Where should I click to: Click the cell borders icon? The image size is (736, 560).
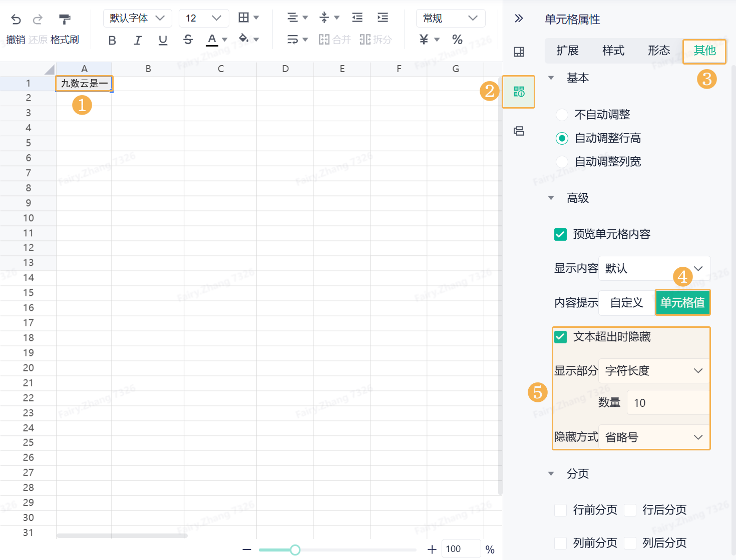244,18
